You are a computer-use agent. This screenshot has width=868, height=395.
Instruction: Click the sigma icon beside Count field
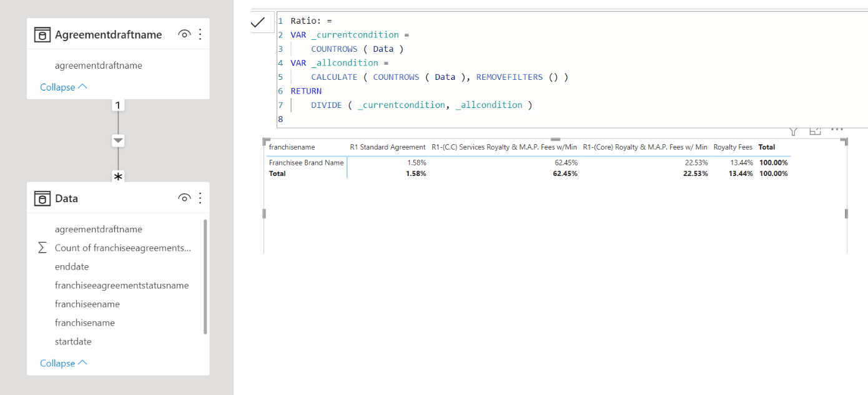(42, 248)
